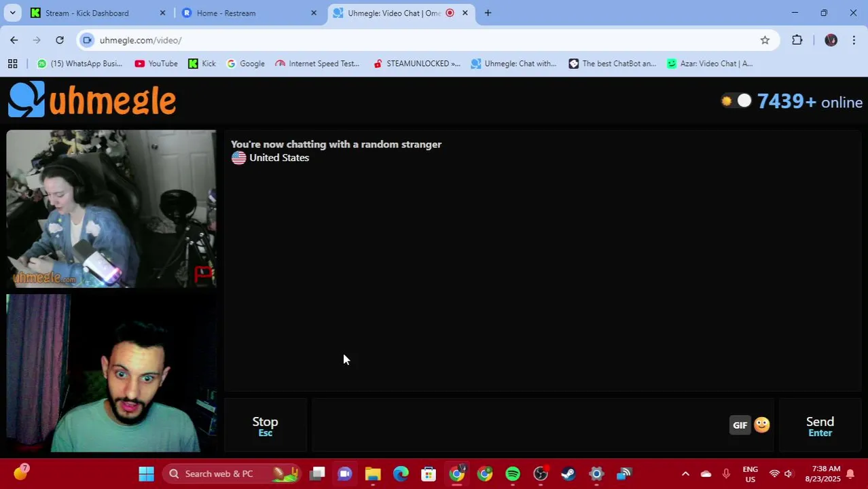
Task: Click the camera permission icon in address bar
Action: pos(87,40)
